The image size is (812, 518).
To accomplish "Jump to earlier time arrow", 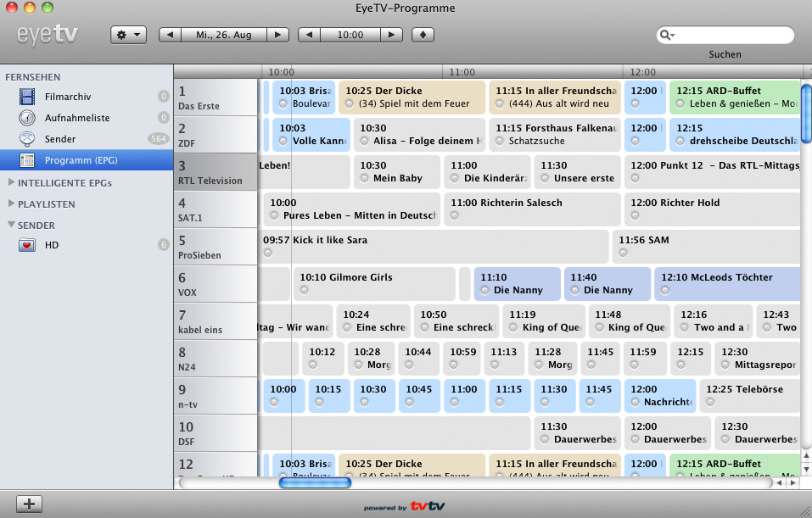I will (309, 35).
